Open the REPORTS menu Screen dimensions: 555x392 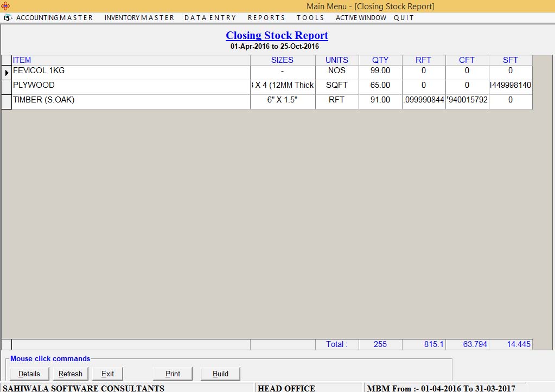(266, 17)
